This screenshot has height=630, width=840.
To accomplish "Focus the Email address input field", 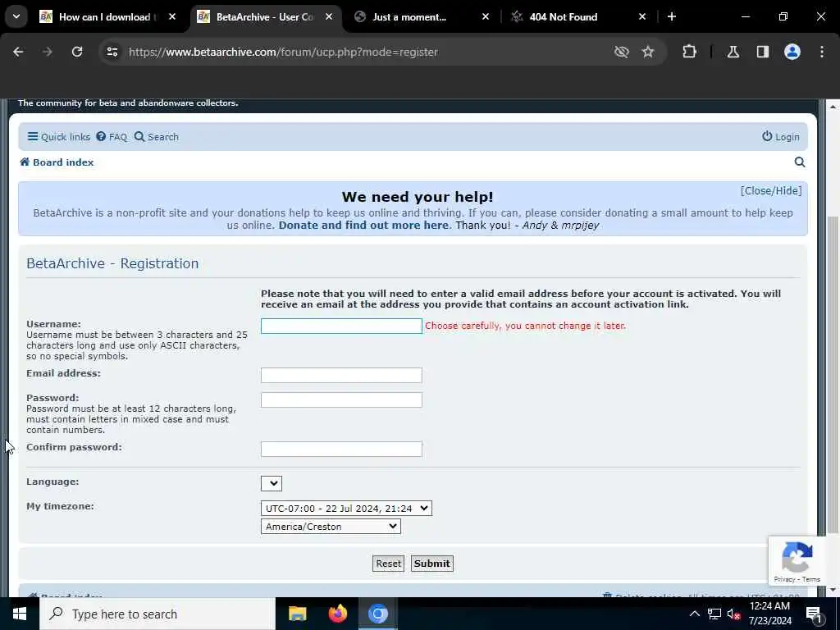I will click(x=341, y=375).
